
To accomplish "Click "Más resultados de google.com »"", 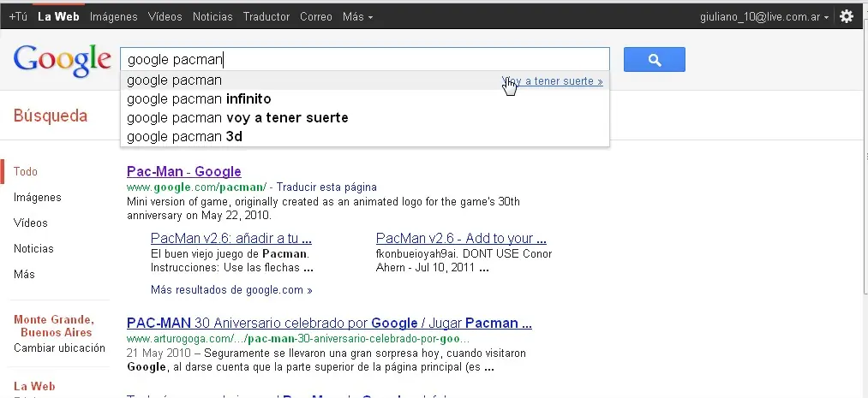I will click(x=231, y=289).
